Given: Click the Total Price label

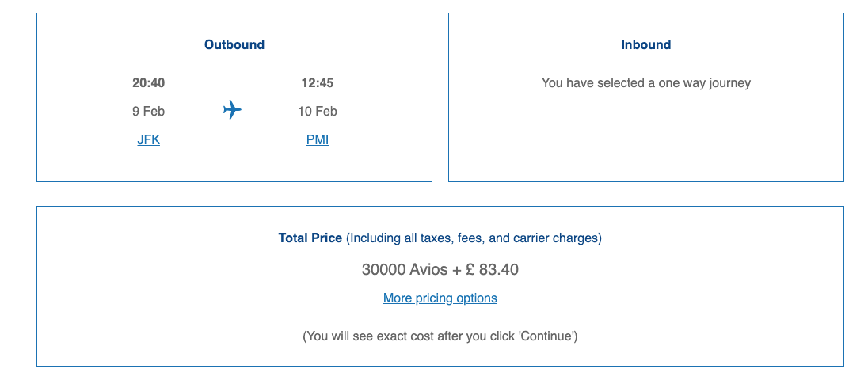Looking at the screenshot, I should coord(310,238).
